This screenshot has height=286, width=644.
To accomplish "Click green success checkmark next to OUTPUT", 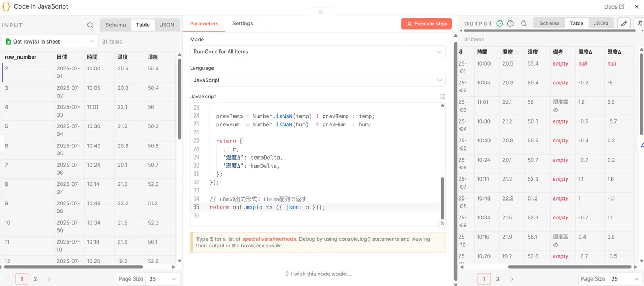I will click(500, 24).
